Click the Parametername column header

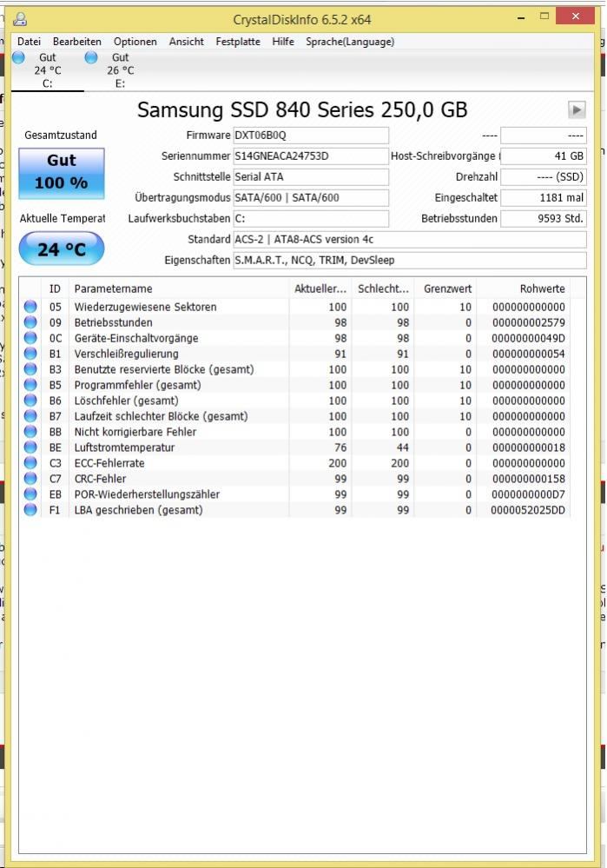[178, 288]
